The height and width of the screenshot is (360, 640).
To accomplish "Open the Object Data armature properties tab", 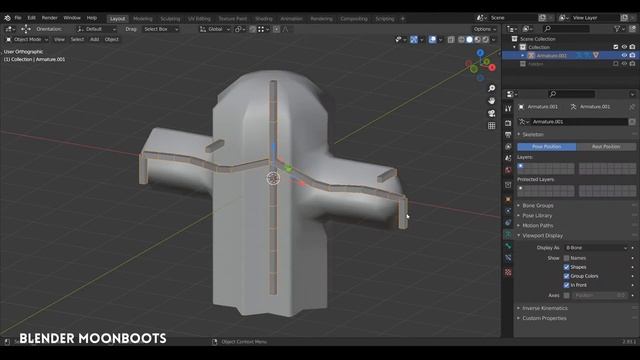I will (x=508, y=234).
